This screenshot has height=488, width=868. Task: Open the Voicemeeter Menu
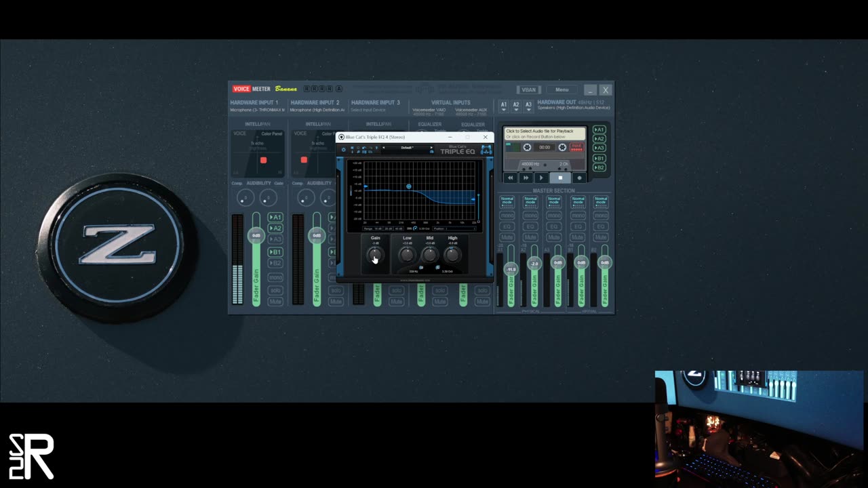click(x=562, y=90)
